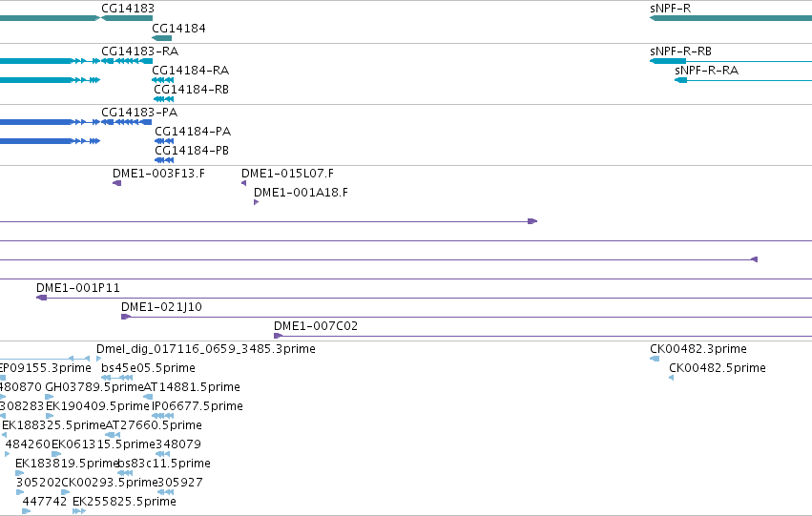
Task: Click the sNPF-R-RB transcript label
Action: [681, 52]
